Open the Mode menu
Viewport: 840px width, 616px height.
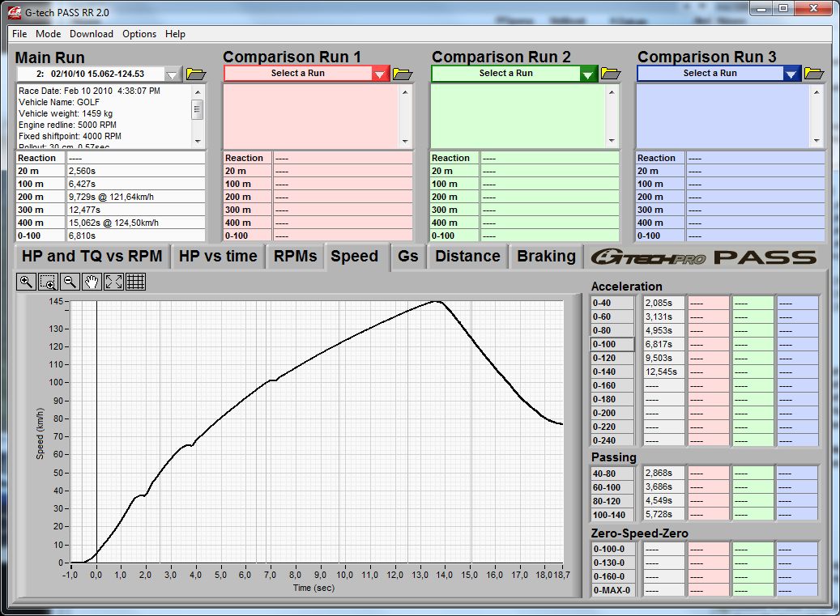click(49, 34)
